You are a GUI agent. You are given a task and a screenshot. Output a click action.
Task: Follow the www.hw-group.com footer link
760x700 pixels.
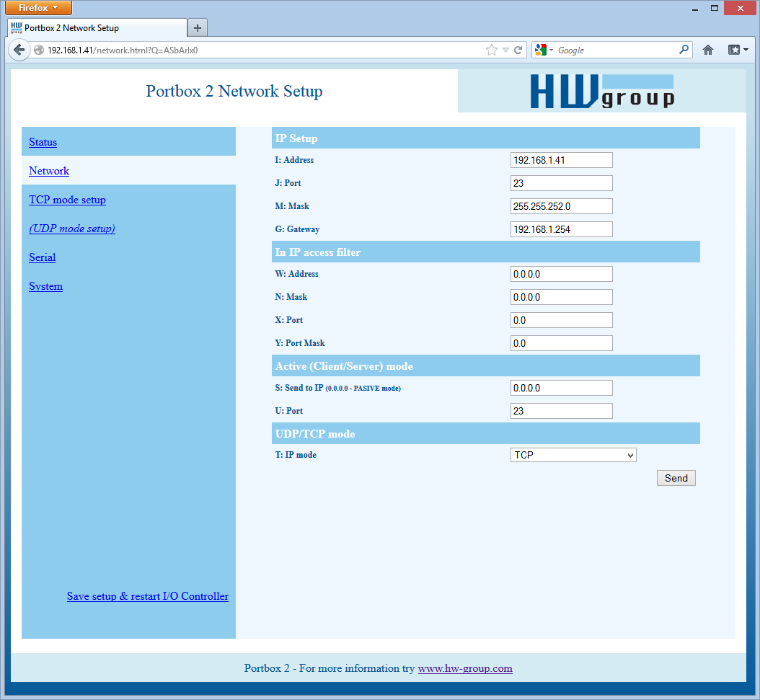465,668
